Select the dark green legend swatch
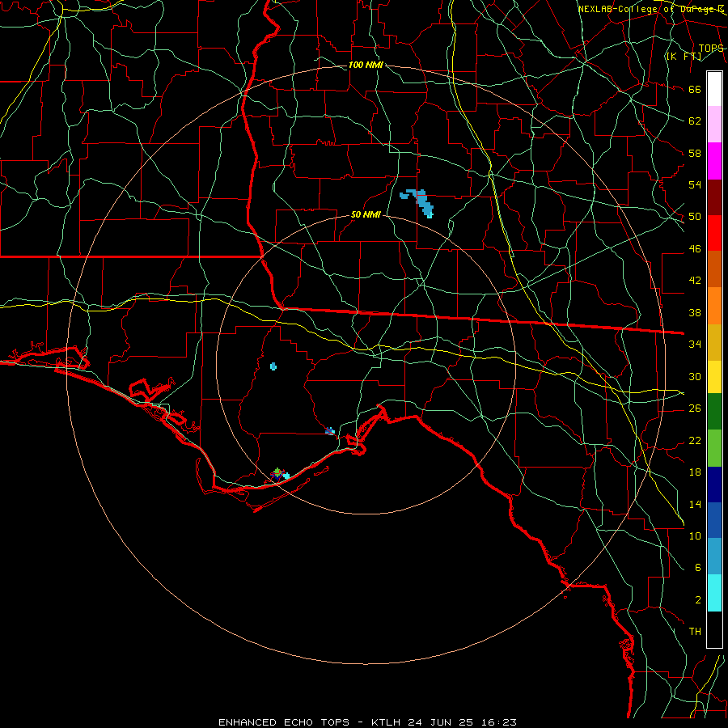The image size is (728, 728). 714,411
